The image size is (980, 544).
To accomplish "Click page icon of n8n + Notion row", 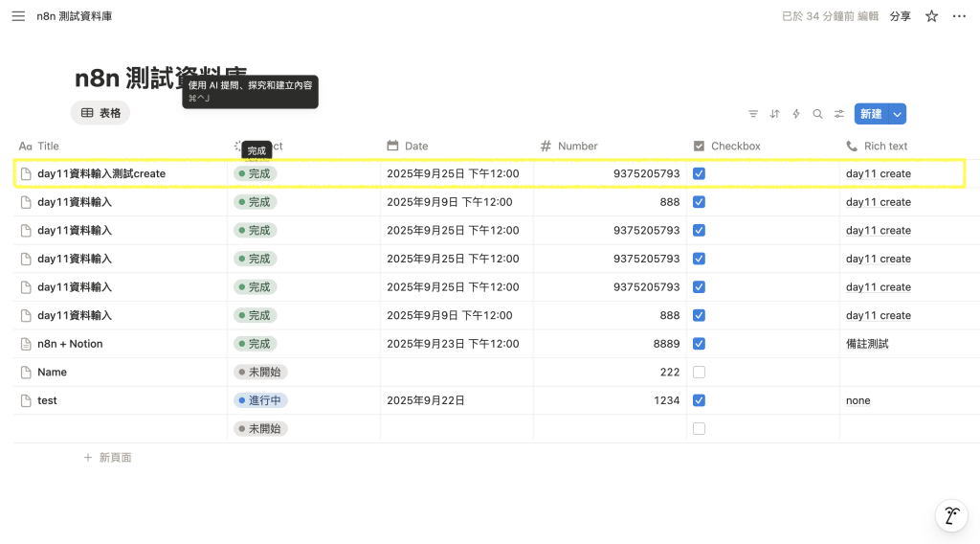I will point(26,344).
